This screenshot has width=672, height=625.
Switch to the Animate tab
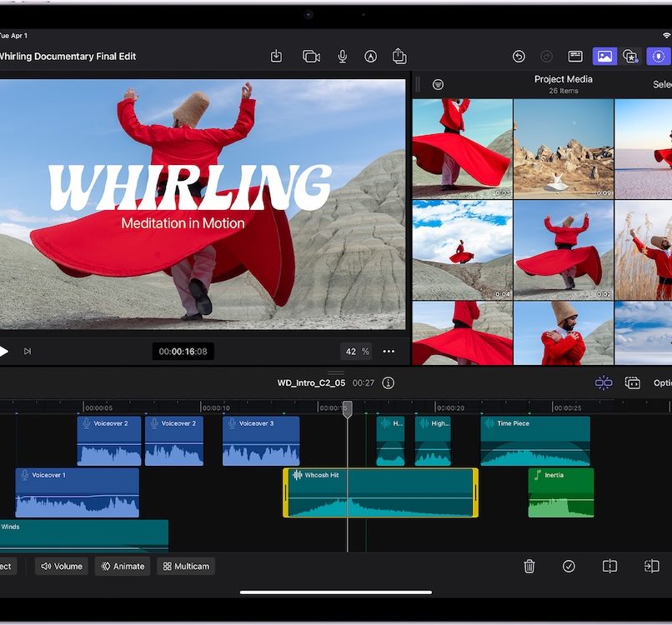(x=123, y=567)
